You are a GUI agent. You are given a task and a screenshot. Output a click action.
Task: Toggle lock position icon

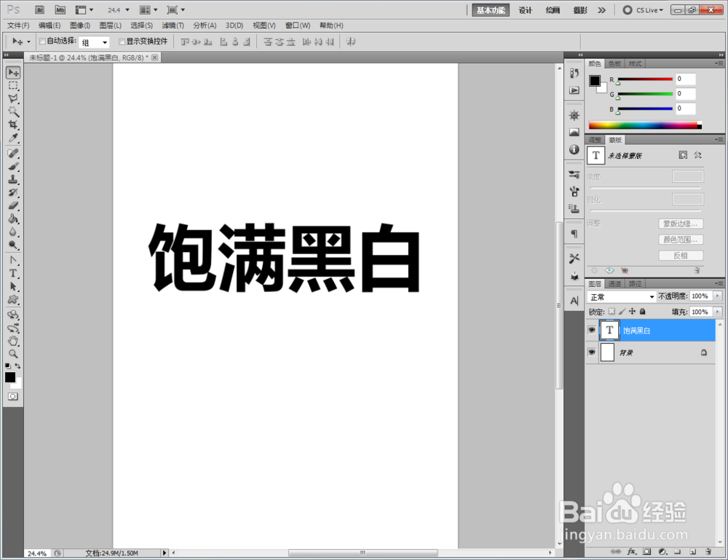[633, 312]
